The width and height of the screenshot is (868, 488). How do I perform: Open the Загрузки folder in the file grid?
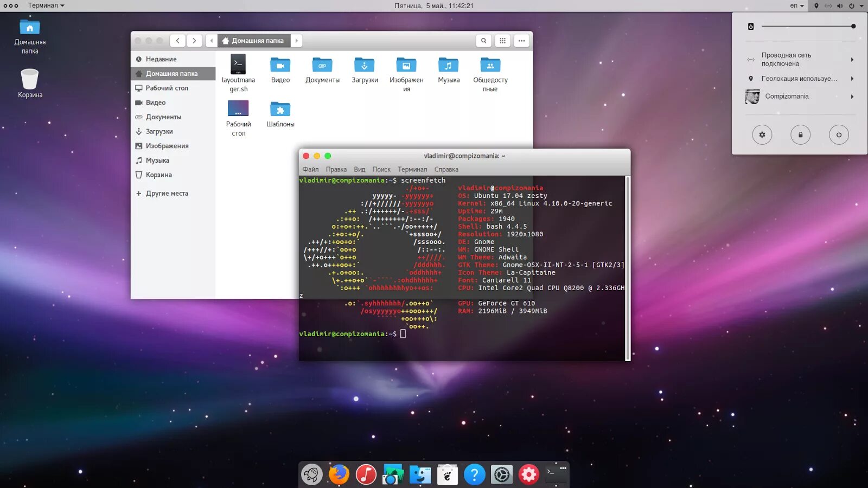[365, 70]
